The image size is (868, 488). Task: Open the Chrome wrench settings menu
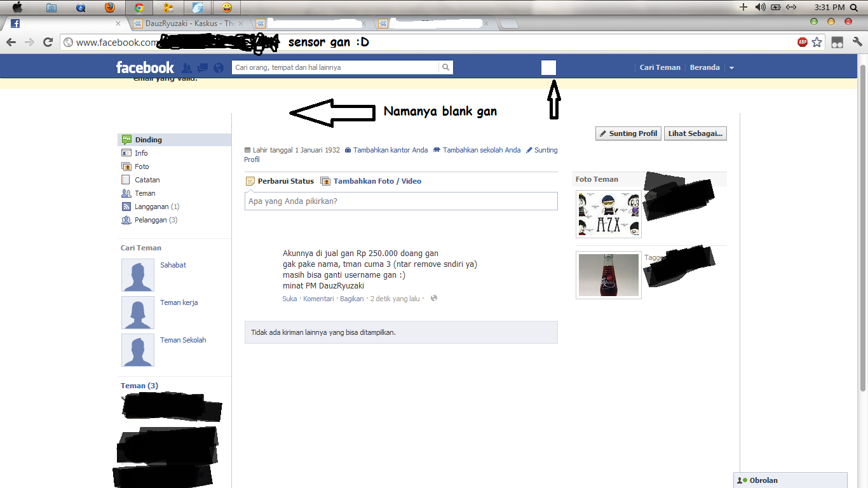click(857, 43)
